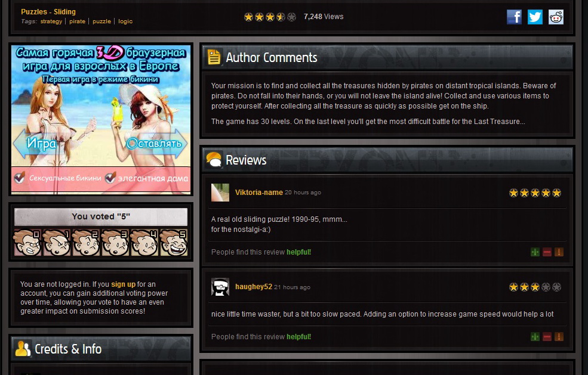The width and height of the screenshot is (588, 375).
Task: Share the game on Reddit
Action: (556, 17)
